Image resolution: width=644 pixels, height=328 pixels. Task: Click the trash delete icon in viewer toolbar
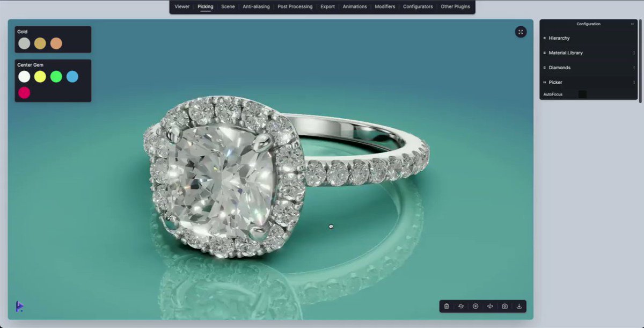[x=447, y=307]
